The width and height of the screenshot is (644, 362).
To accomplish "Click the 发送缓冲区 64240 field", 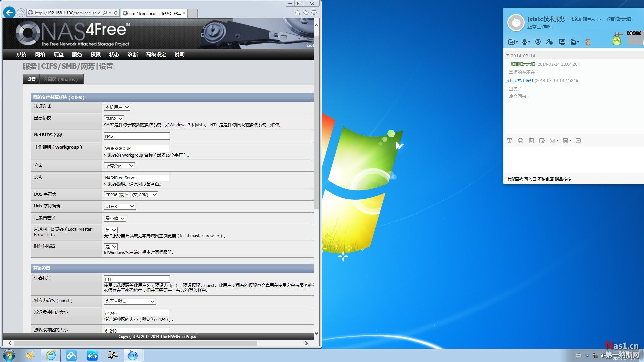I will point(137,313).
